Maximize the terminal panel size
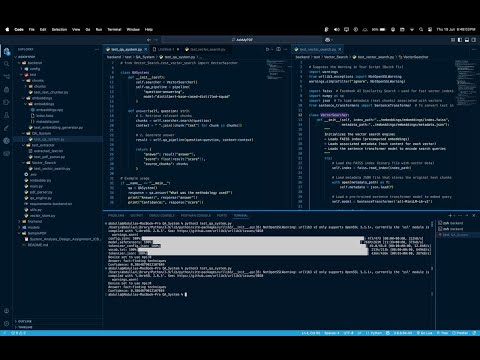 467,216
